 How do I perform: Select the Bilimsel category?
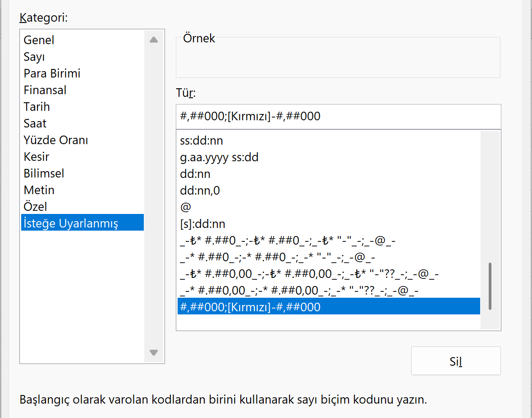tap(44, 173)
